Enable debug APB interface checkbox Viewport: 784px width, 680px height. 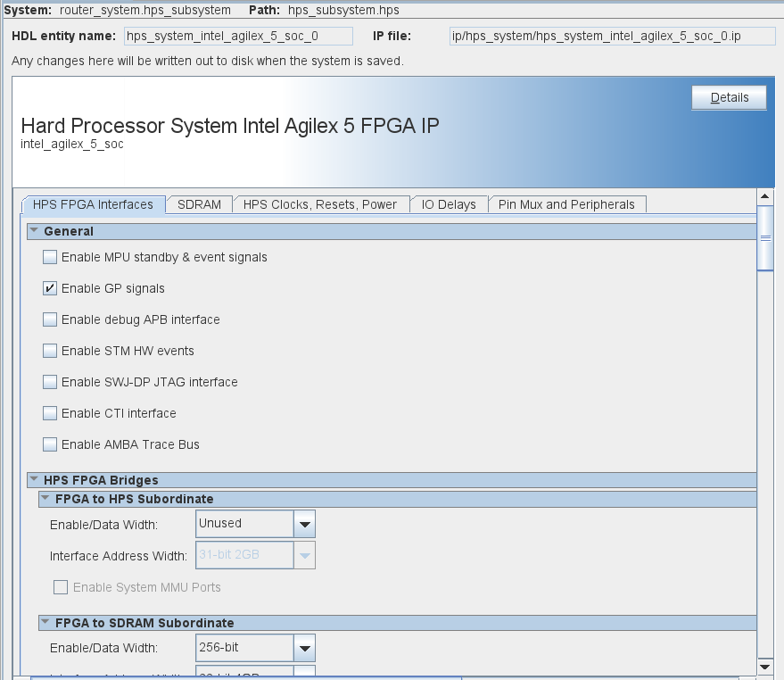coord(50,320)
